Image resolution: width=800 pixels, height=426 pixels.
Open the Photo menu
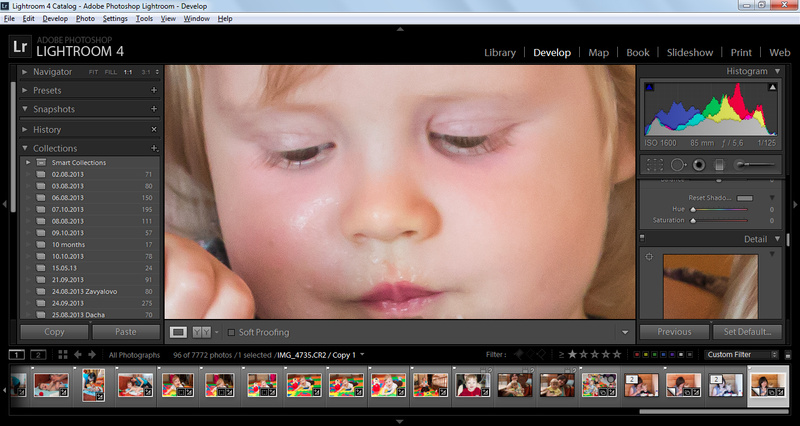point(86,18)
